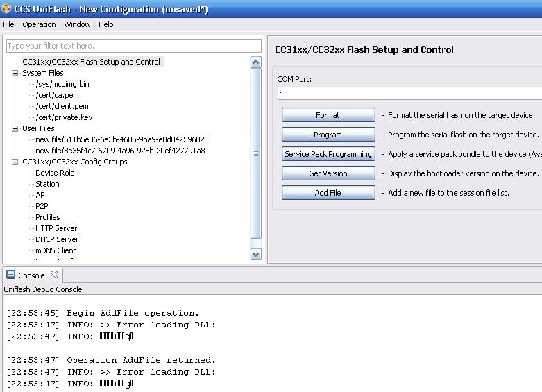
Task: Open the Window menu
Action: pos(77,24)
